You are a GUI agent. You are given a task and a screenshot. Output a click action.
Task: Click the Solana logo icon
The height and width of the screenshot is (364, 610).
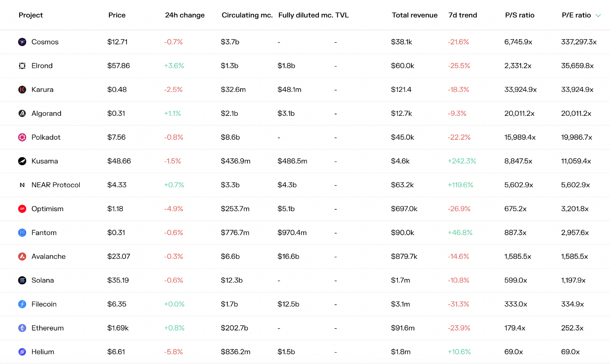22,280
